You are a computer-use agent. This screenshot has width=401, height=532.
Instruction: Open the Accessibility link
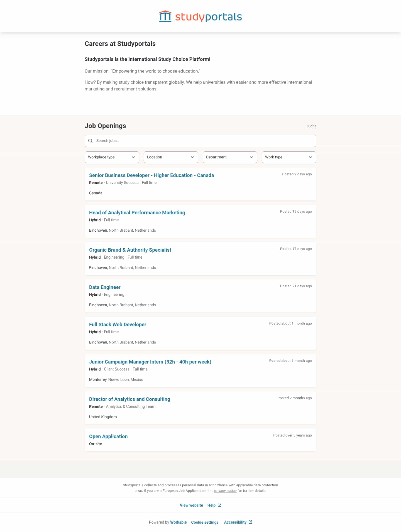pos(235,522)
